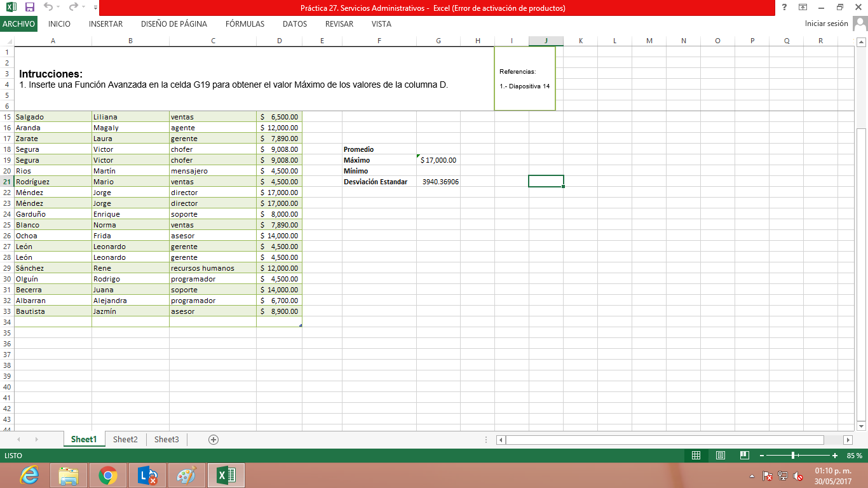Add a new sheet with plus icon
Screen dimensions: 868x488
(x=214, y=440)
